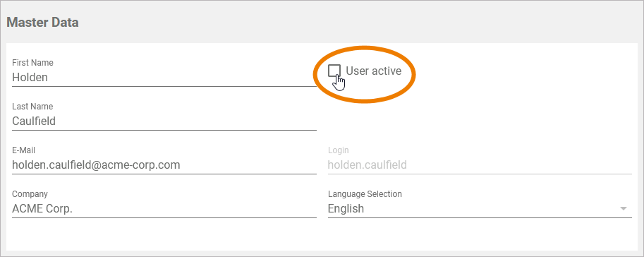This screenshot has height=257, width=644.
Task: Click the disabled Login field
Action: point(480,165)
